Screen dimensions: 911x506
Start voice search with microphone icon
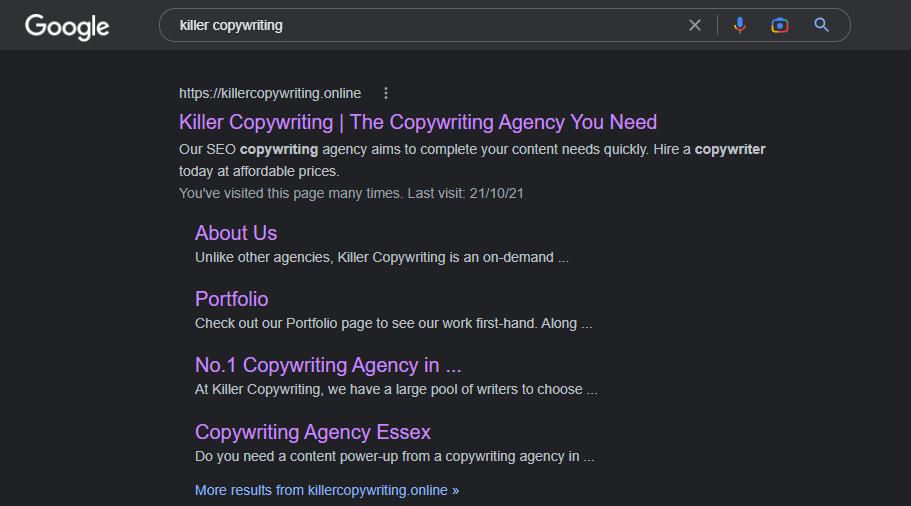pos(740,25)
